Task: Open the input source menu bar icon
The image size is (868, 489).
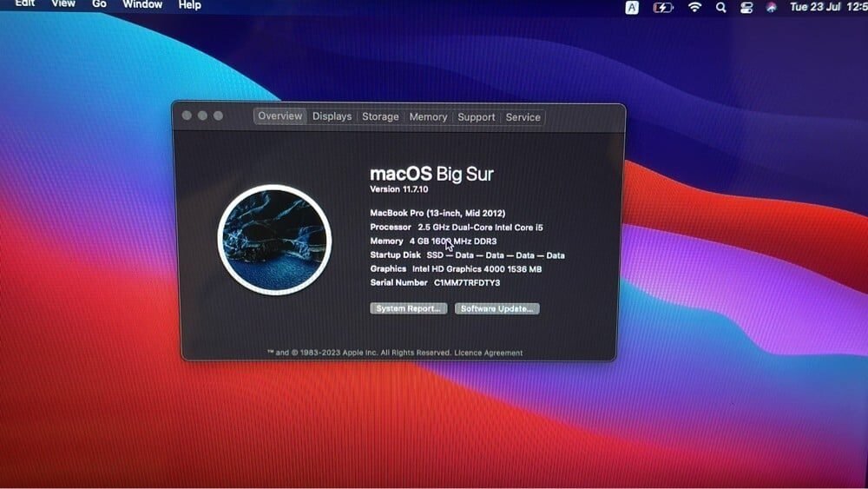Action: click(632, 7)
